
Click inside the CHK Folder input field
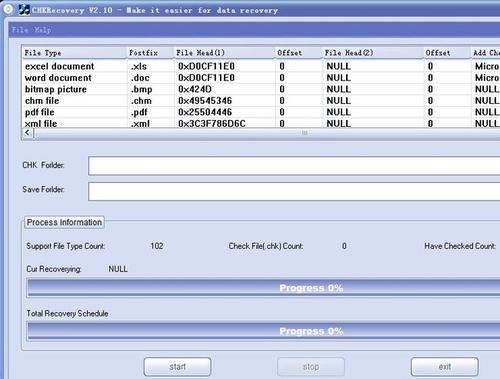[294, 166]
